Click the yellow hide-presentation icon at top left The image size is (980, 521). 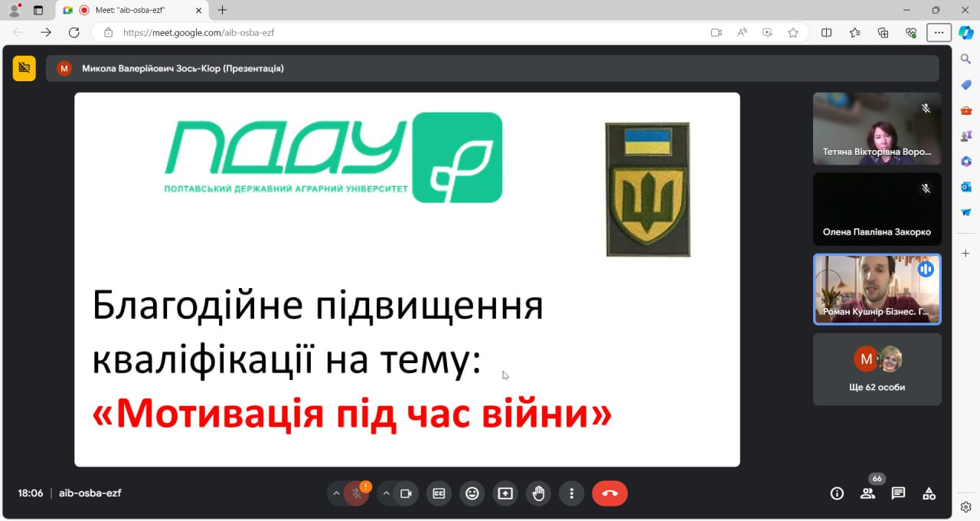coord(24,68)
